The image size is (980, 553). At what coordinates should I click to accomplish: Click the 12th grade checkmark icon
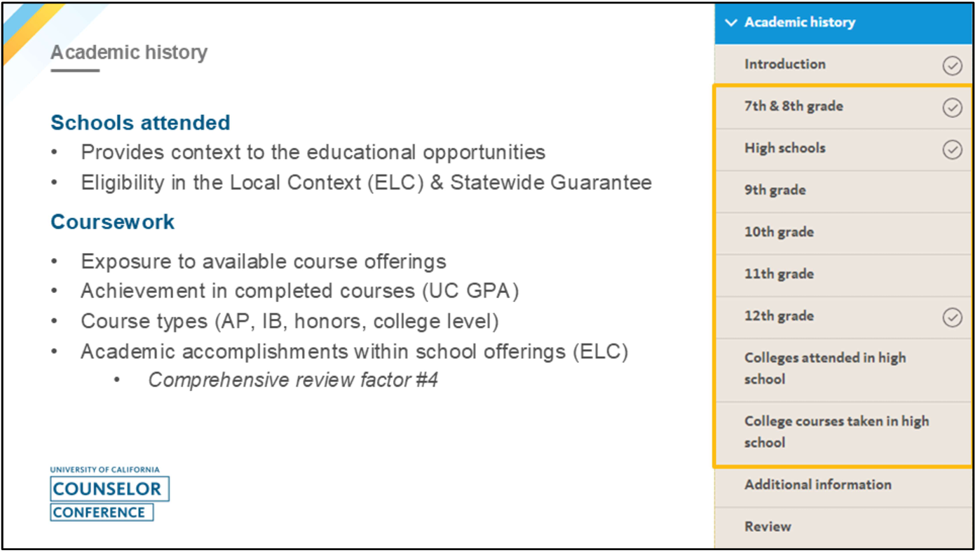[951, 318]
